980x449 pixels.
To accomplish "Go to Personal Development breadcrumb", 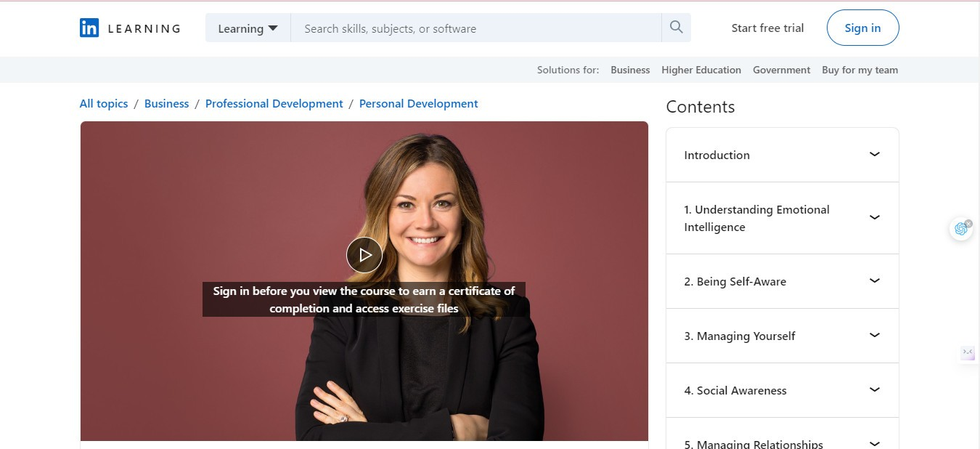I will click(418, 104).
